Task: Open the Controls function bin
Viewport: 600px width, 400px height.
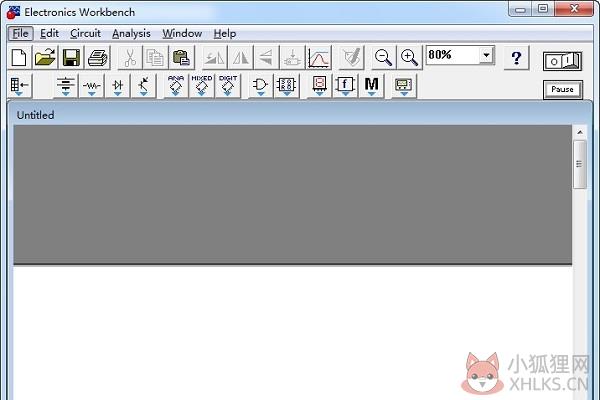Action: (345, 86)
